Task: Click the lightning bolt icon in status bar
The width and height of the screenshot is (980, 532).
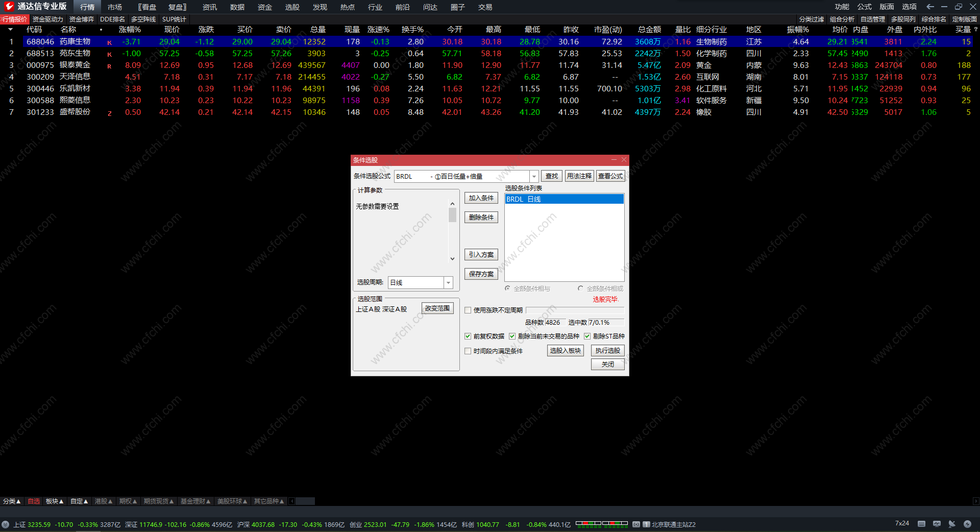Action: pos(967,524)
